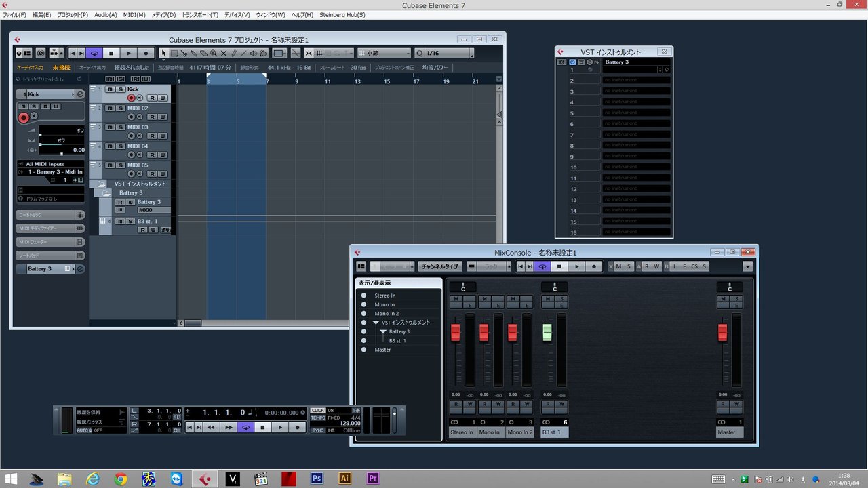
Task: Open the ファイル(F) menu
Action: coord(14,14)
